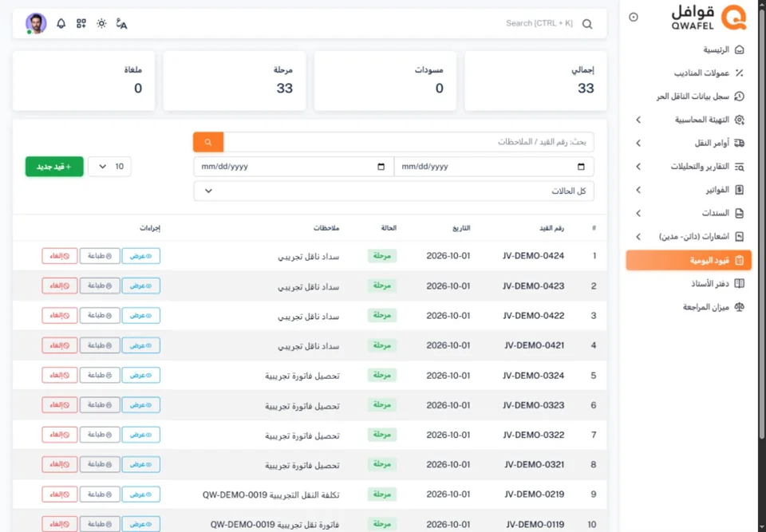Cancel entry JV-DEMO-0219 with إلغاء

[60, 495]
